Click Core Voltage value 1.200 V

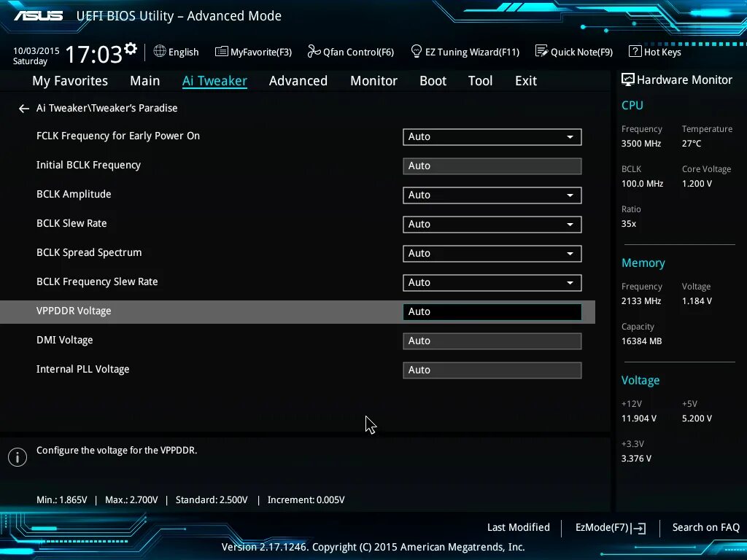click(697, 184)
